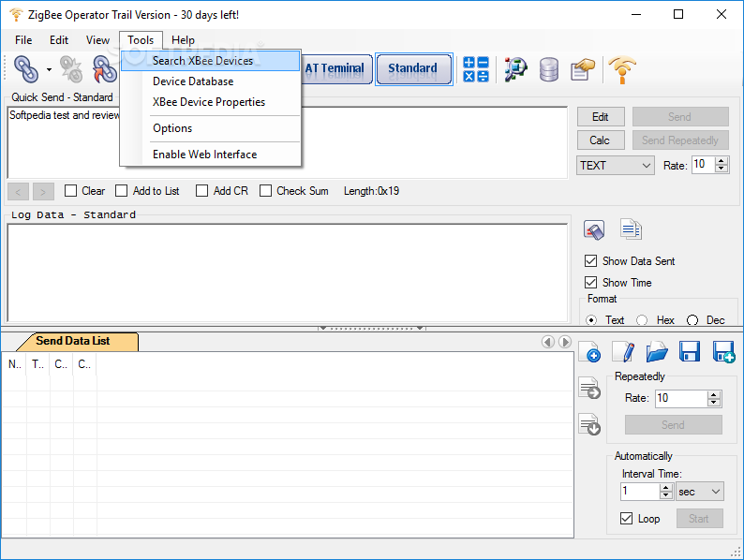Open the File menu
The width and height of the screenshot is (744, 560).
(23, 40)
